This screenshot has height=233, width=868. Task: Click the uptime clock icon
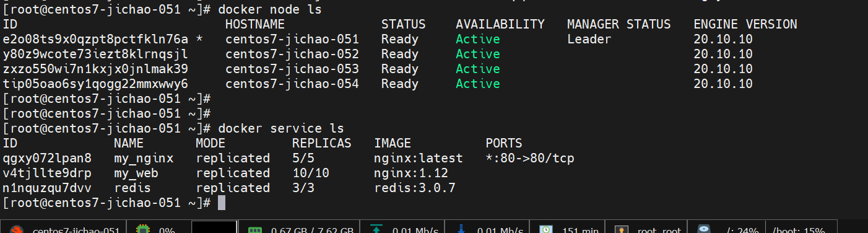545,229
